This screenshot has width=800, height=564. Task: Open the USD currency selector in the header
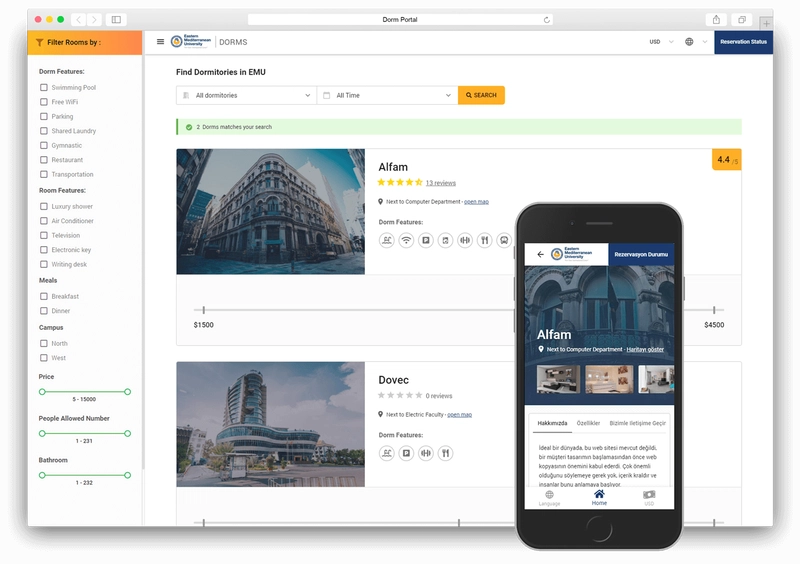click(x=661, y=42)
